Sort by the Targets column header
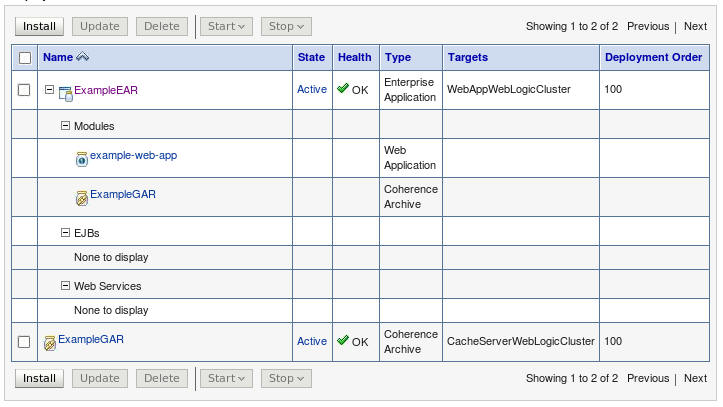This screenshot has height=407, width=723. click(x=468, y=58)
